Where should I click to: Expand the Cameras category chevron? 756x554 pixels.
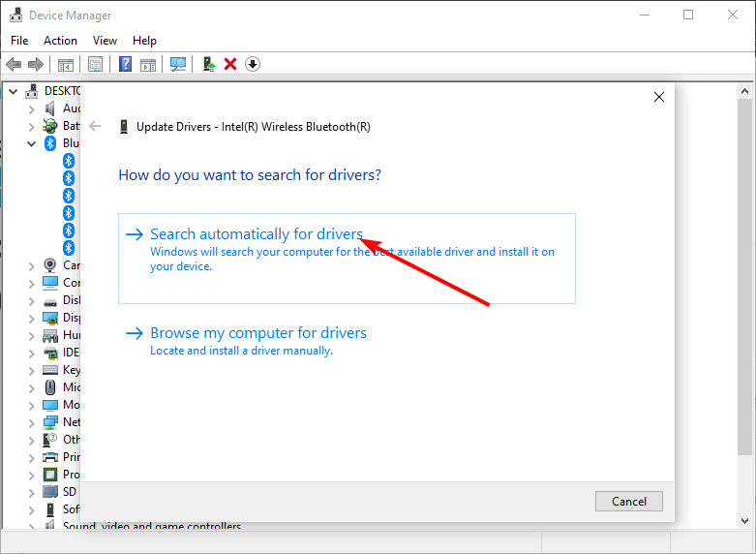click(x=32, y=266)
